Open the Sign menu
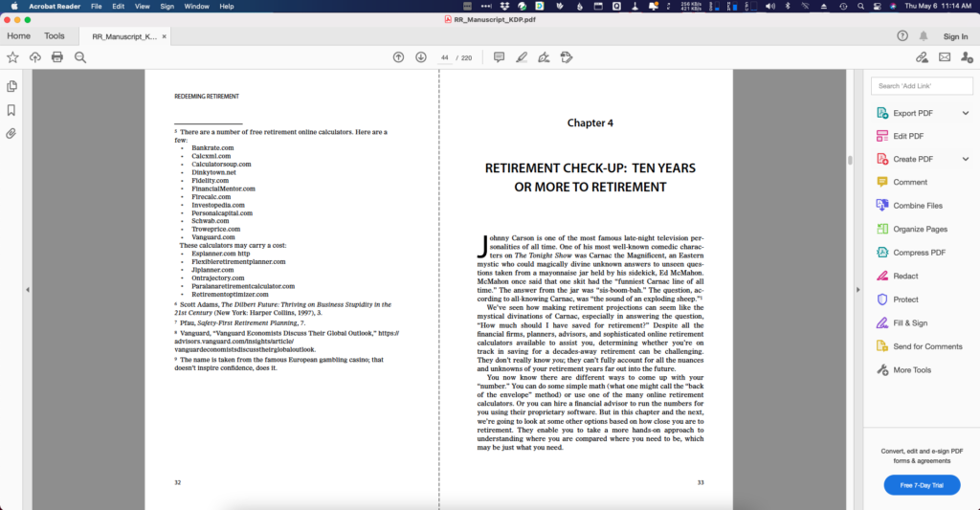980x510 pixels. pos(167,7)
